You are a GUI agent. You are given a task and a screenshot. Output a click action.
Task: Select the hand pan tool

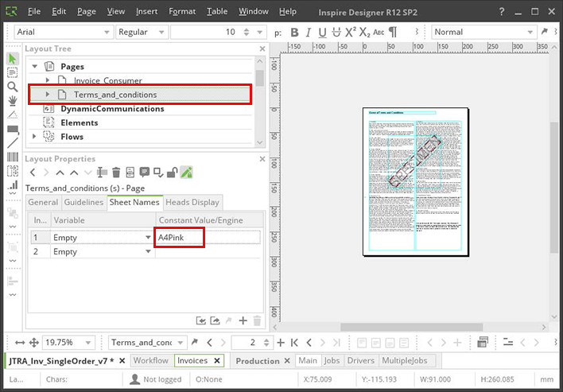[12, 101]
